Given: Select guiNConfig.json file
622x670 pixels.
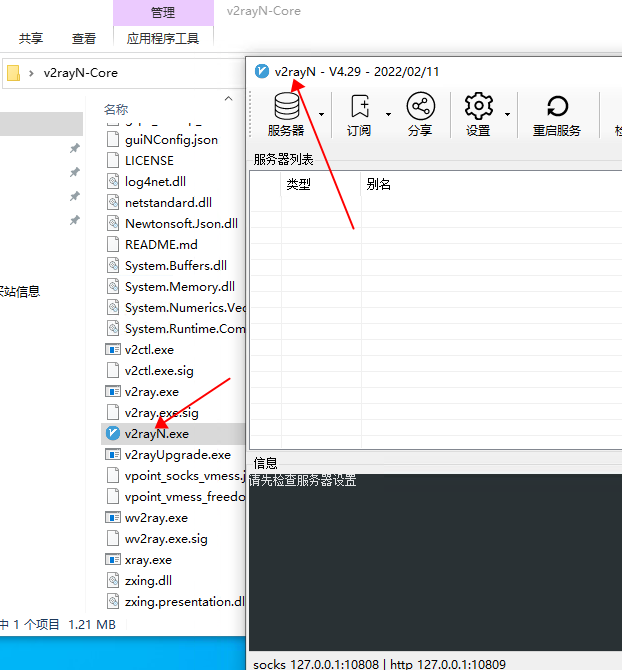Looking at the screenshot, I should coord(171,140).
